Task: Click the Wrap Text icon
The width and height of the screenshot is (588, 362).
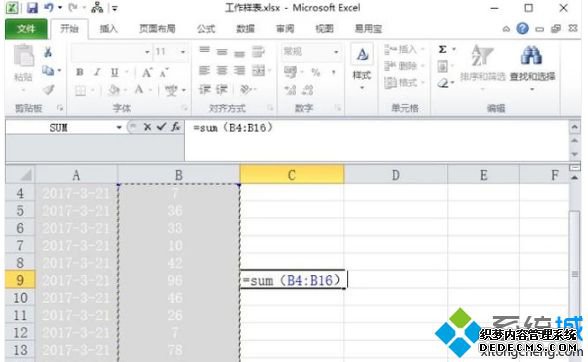Action: 258,51
